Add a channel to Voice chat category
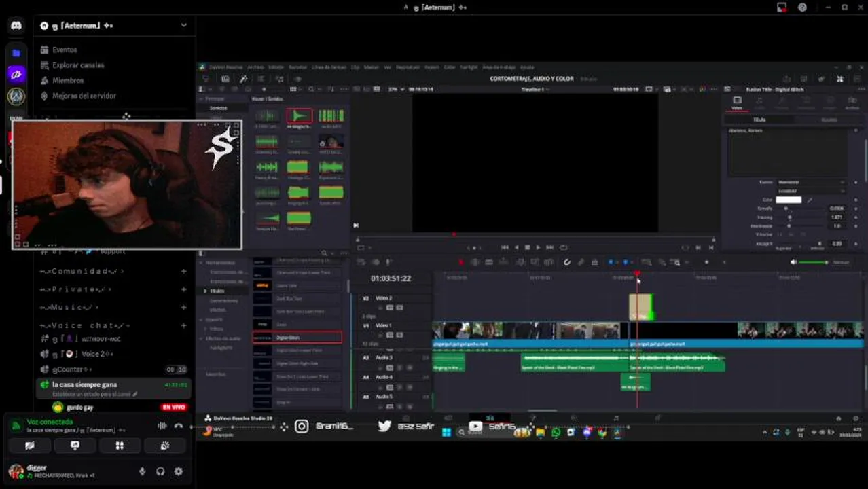 coord(183,325)
